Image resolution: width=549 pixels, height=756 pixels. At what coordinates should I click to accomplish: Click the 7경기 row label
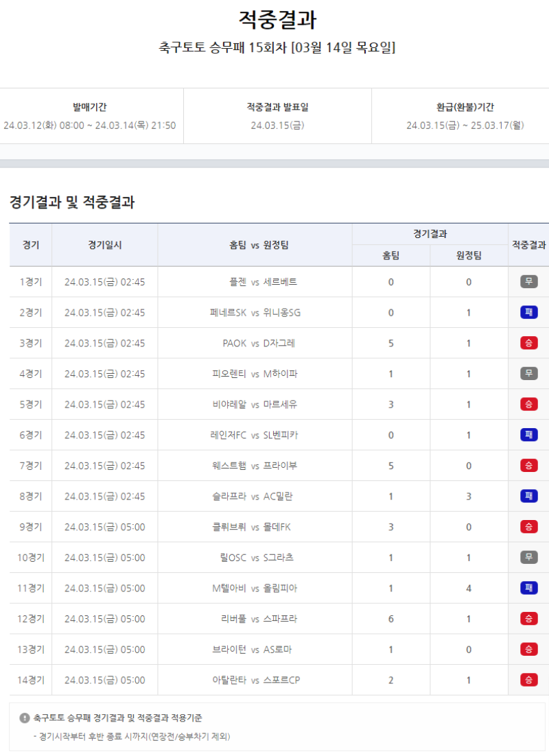coord(31,466)
